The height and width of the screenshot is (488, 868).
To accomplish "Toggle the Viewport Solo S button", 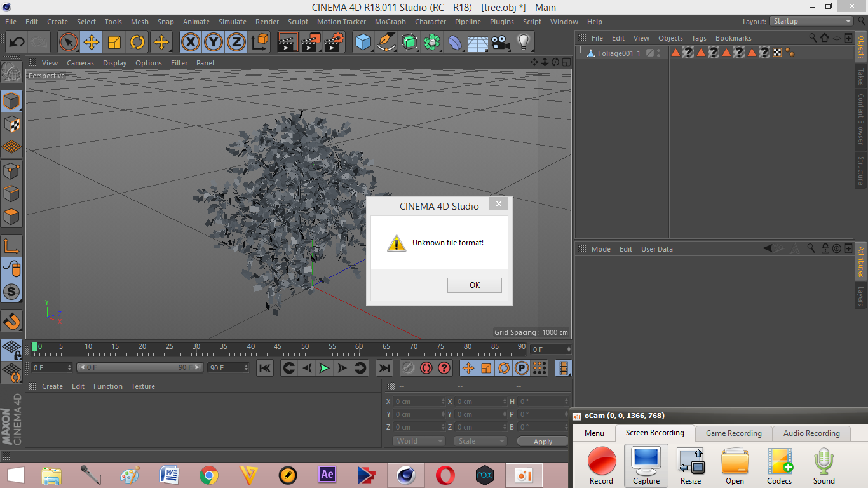I will pos(11,292).
